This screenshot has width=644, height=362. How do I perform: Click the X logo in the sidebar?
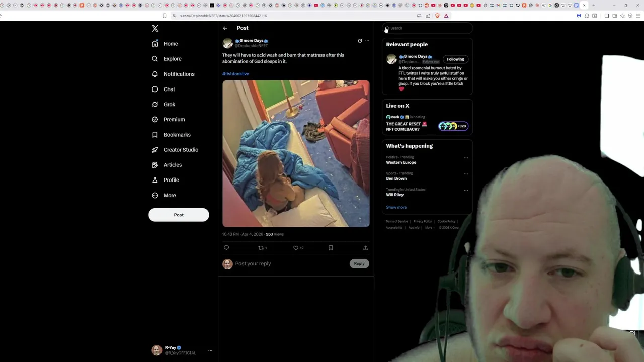[155, 29]
